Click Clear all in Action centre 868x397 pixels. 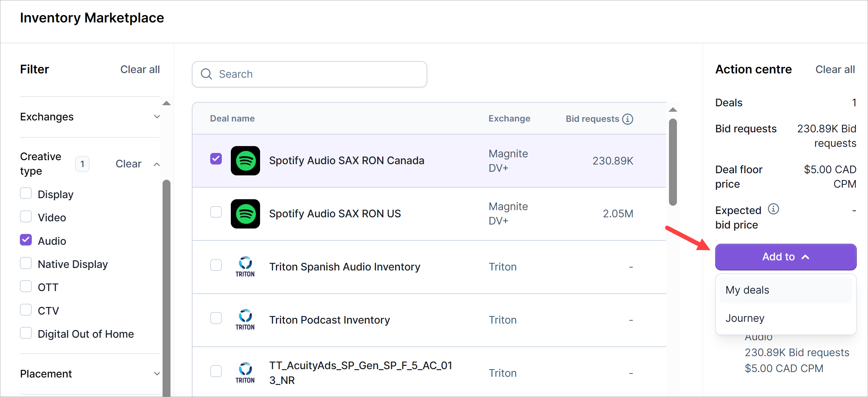[x=835, y=69]
